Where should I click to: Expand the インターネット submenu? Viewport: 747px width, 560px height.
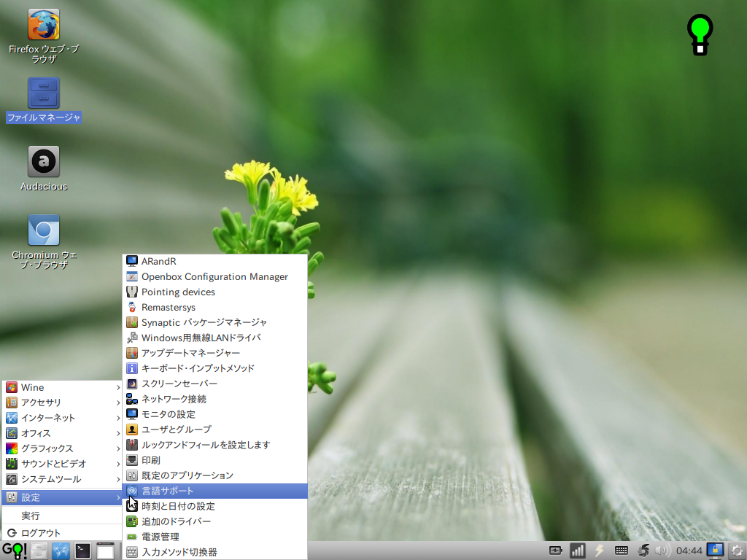coord(63,418)
